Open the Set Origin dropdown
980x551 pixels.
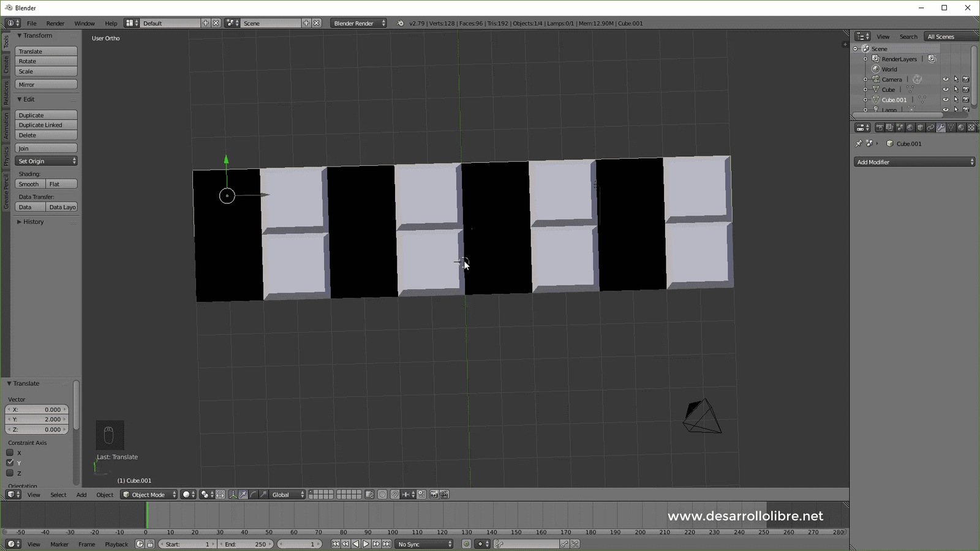click(46, 161)
